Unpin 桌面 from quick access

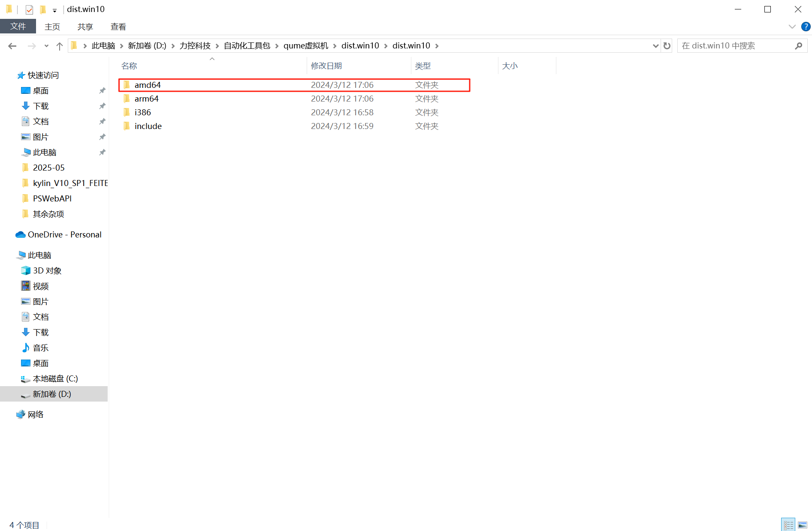pyautogui.click(x=102, y=90)
